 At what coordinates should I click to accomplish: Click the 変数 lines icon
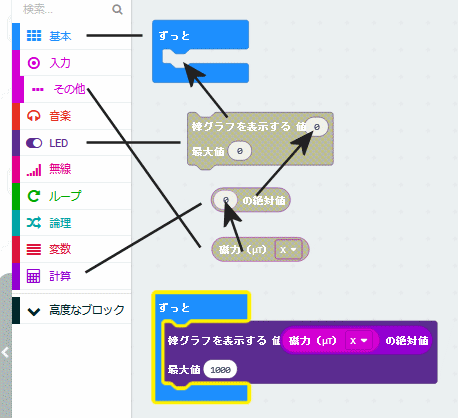click(34, 249)
